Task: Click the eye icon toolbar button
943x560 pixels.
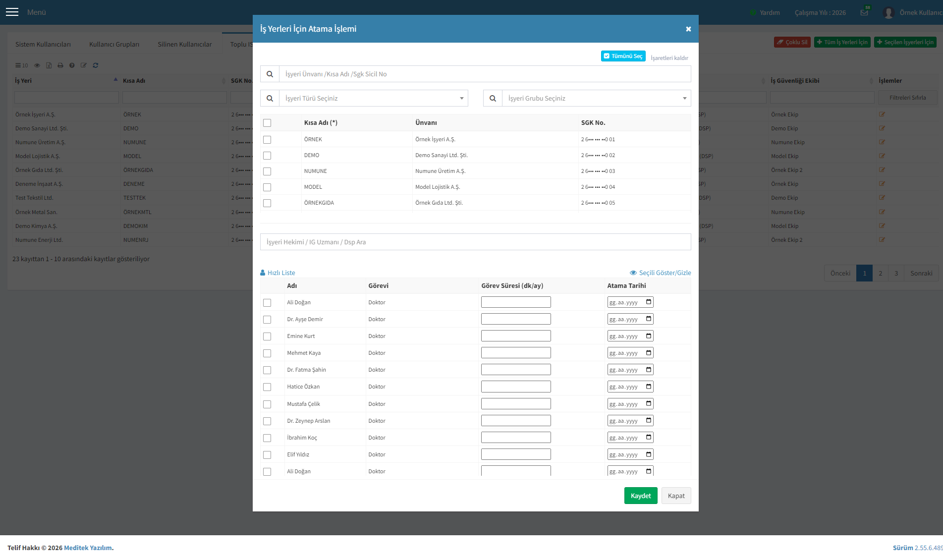Action: [37, 65]
